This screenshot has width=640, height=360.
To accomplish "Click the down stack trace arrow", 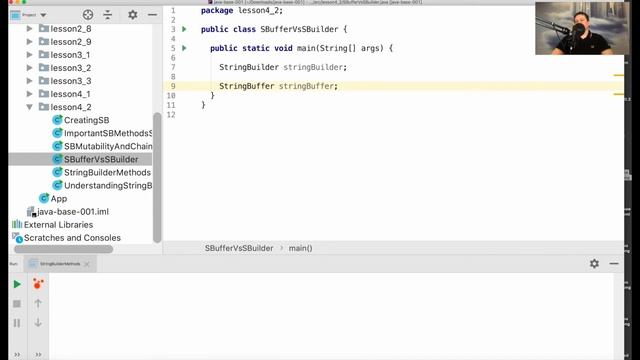I will coord(38,322).
